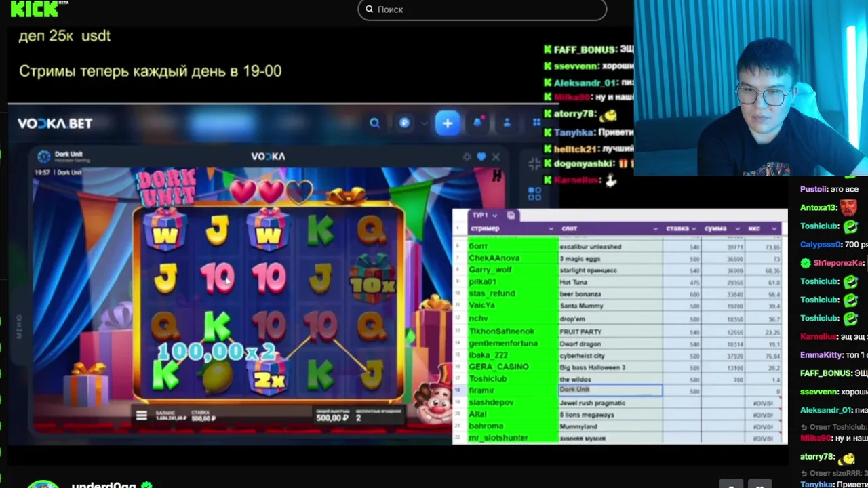This screenshot has width=868, height=488.
Task: Open Vodka Bet search icon
Action: pos(374,123)
